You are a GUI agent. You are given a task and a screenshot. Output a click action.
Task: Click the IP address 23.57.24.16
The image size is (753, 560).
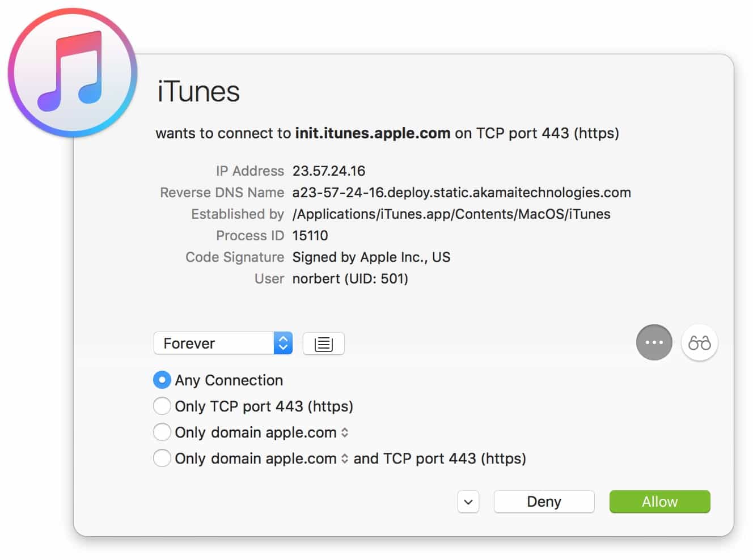click(x=328, y=171)
